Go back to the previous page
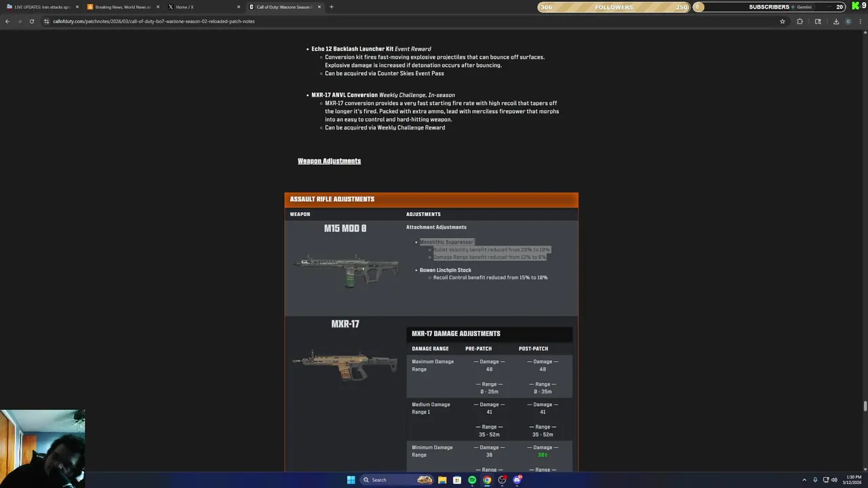The image size is (868, 488). coord(7,21)
